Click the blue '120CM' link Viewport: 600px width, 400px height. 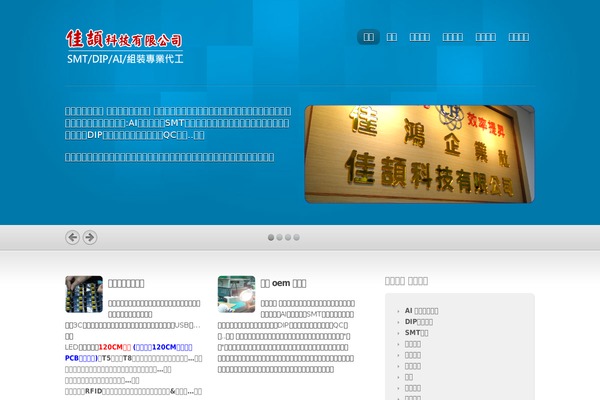pyautogui.click(x=163, y=347)
